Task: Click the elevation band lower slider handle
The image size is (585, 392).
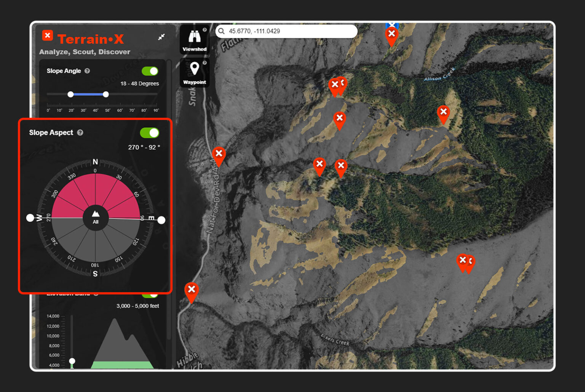Action: [x=72, y=361]
